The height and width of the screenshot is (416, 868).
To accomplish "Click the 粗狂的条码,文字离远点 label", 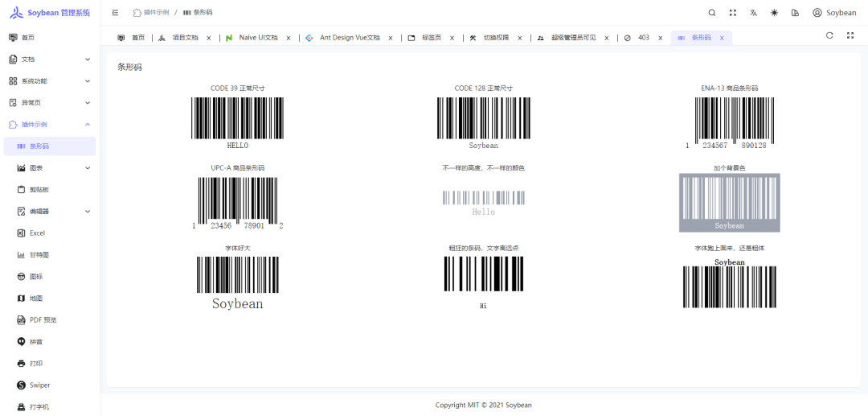I will 483,248.
